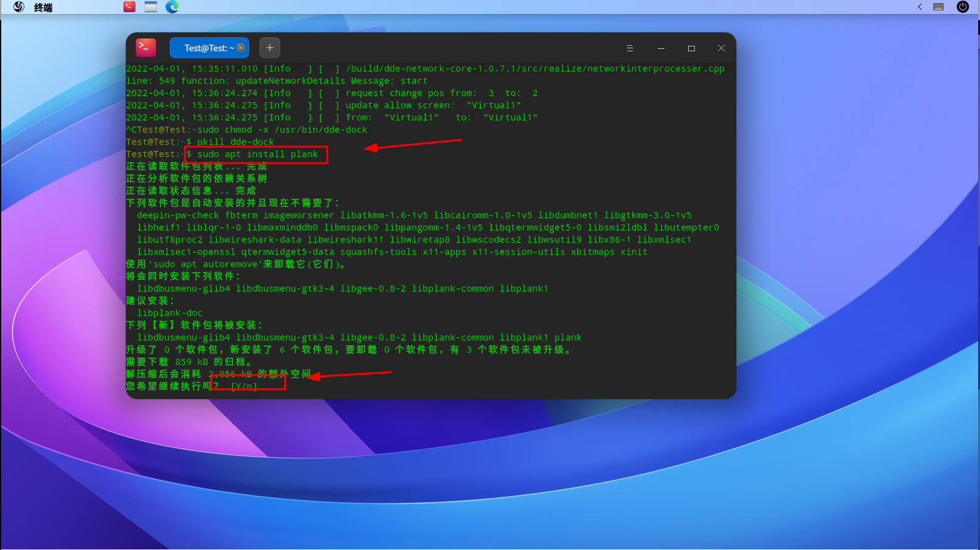Click the 'deepin-pw-check fbterm' package line
980x550 pixels.
click(x=414, y=215)
